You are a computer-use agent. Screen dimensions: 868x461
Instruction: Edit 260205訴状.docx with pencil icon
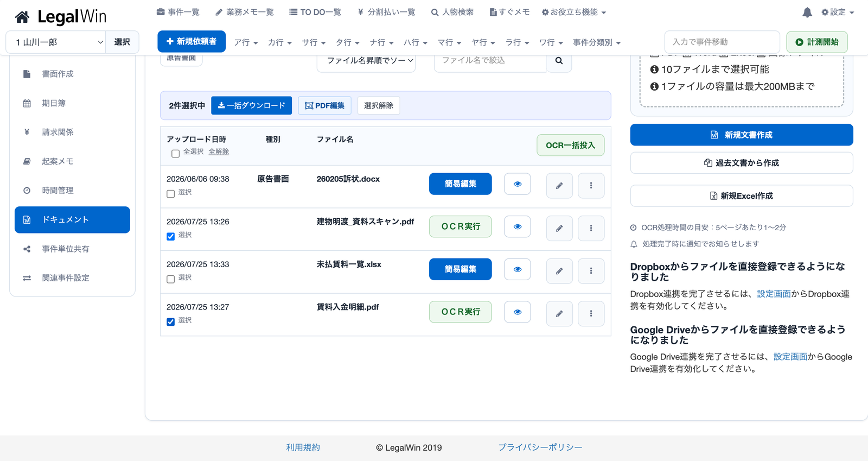559,186
